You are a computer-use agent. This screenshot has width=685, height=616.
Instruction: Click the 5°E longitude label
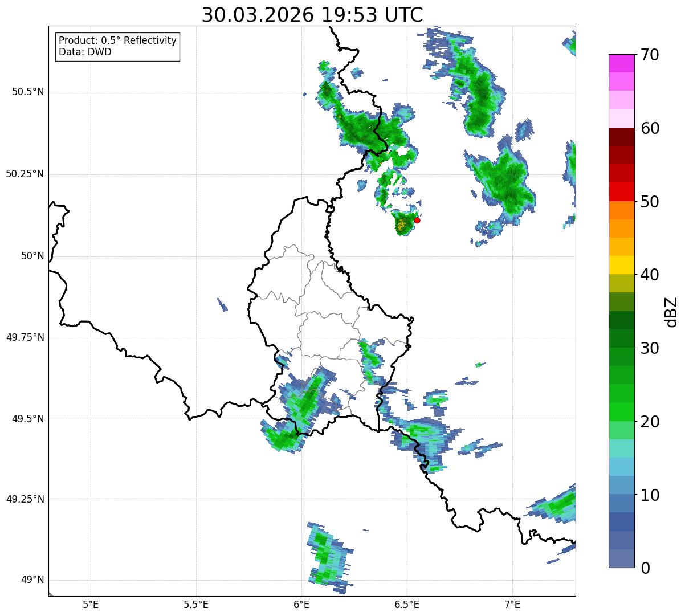(91, 604)
